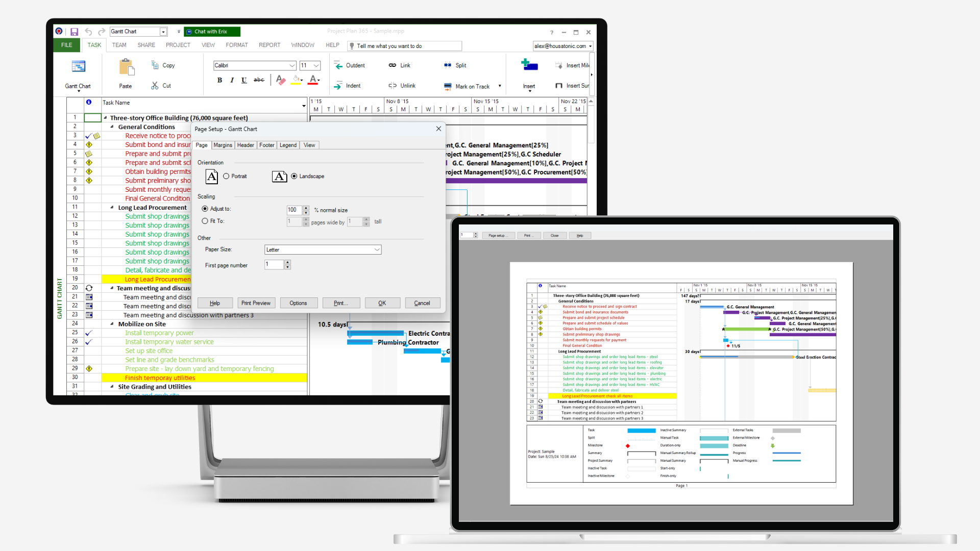This screenshot has width=980, height=551.
Task: Open the FILE menu
Action: pos(67,45)
